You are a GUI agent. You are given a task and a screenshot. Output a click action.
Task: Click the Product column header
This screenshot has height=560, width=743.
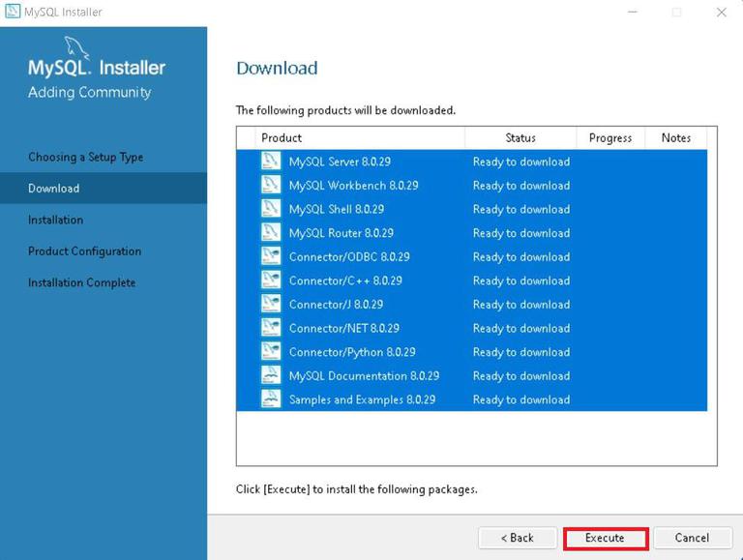360,138
